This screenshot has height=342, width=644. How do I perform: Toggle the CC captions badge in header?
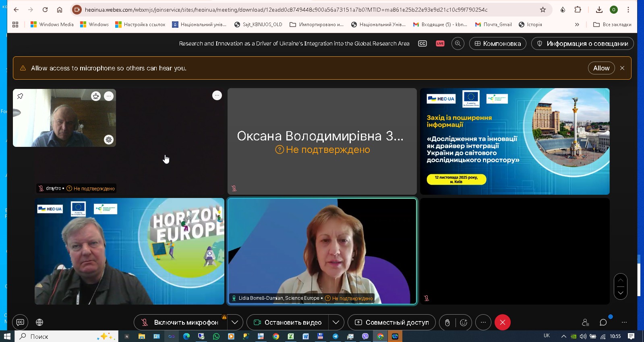(x=422, y=43)
